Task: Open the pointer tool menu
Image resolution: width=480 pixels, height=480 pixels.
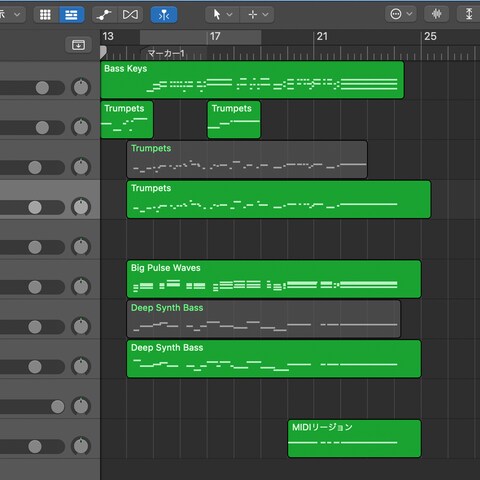Action: tap(222, 15)
